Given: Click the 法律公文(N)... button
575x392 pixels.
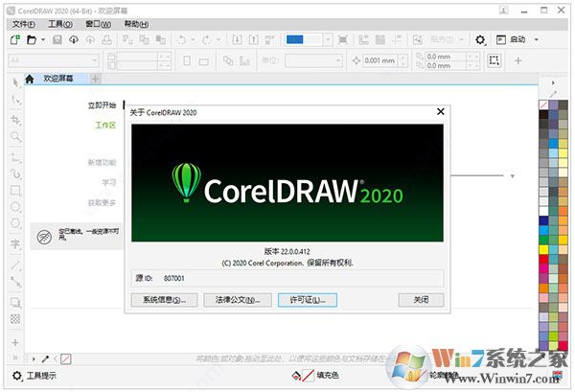Looking at the screenshot, I should tap(238, 300).
